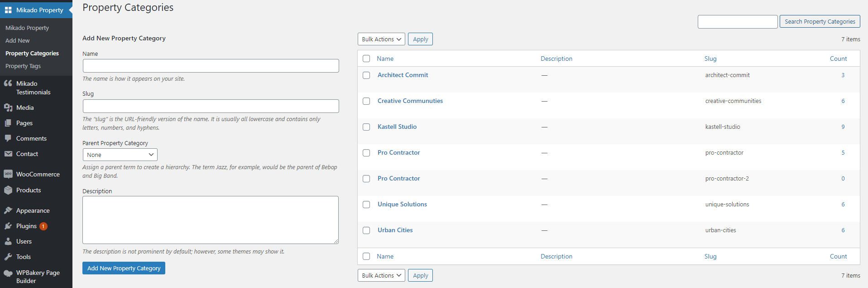Click count 0 for pro-contractor-2
868x288 pixels.
tap(843, 178)
